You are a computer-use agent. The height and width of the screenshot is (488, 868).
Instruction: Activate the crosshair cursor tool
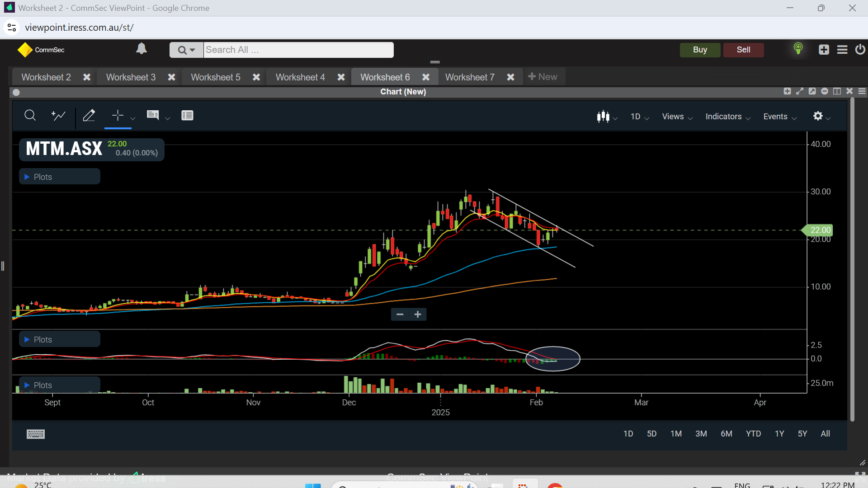click(118, 116)
